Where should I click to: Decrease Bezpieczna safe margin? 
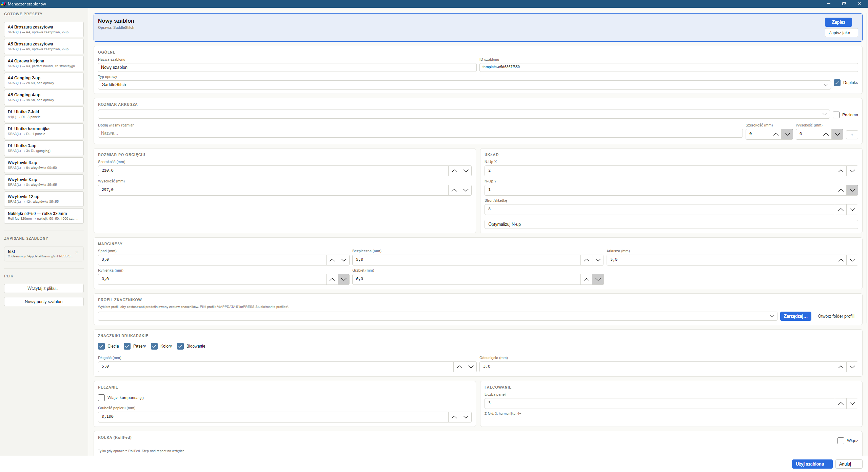point(598,260)
